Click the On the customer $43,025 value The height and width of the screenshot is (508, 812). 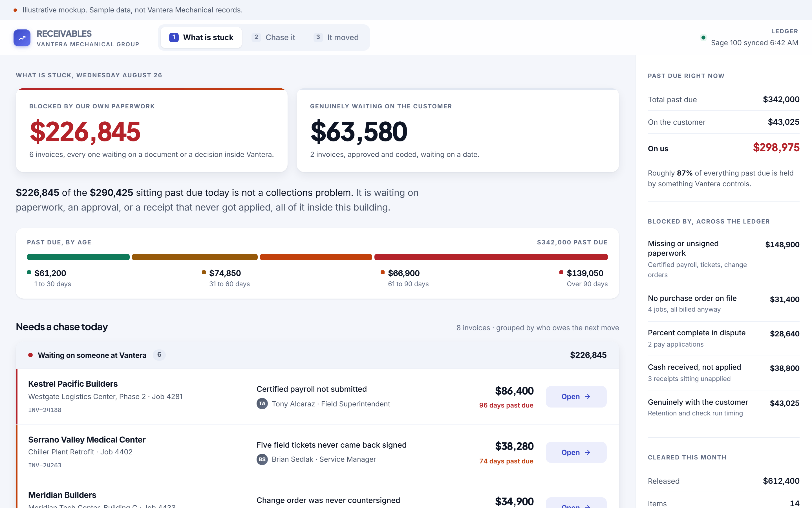click(x=784, y=122)
